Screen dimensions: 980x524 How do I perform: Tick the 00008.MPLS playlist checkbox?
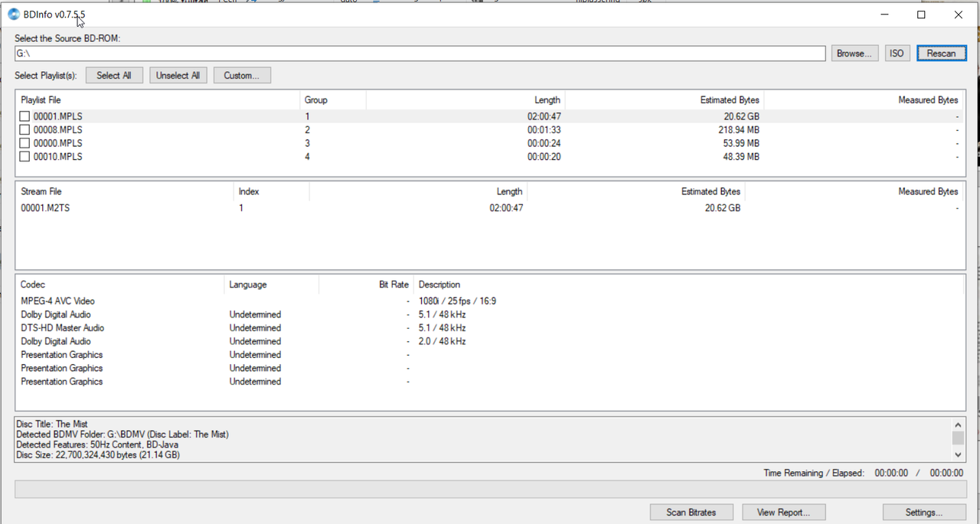pyautogui.click(x=24, y=130)
